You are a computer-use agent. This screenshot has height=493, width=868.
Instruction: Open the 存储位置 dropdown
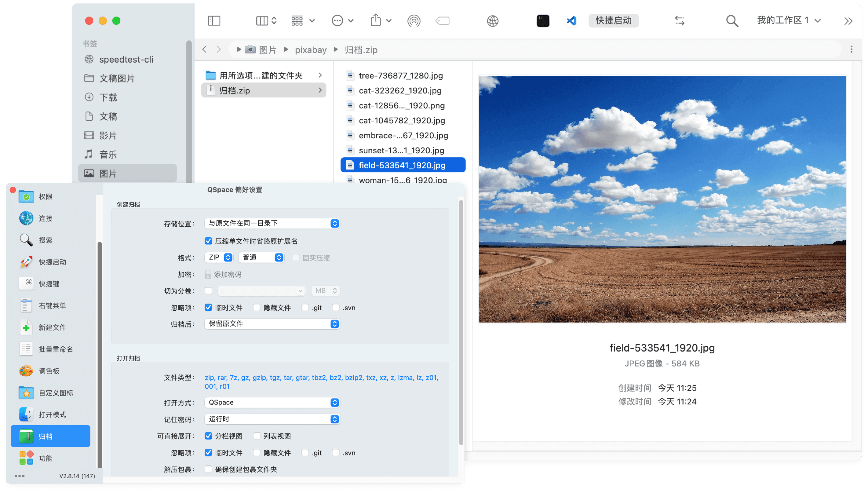tap(272, 224)
